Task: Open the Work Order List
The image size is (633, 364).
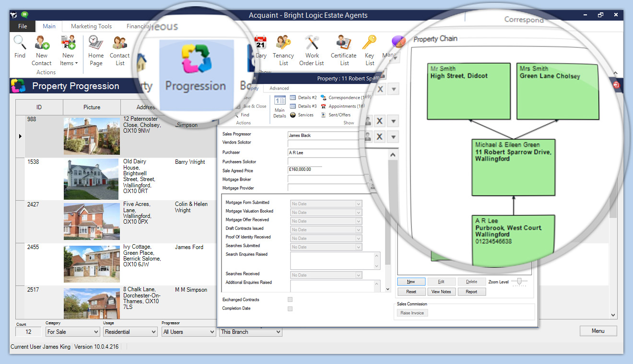Action: coord(312,50)
